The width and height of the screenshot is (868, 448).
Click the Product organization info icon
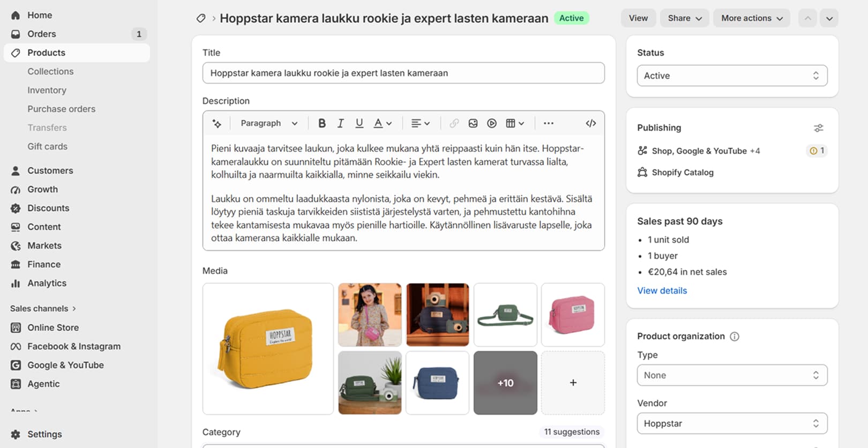[x=735, y=337]
